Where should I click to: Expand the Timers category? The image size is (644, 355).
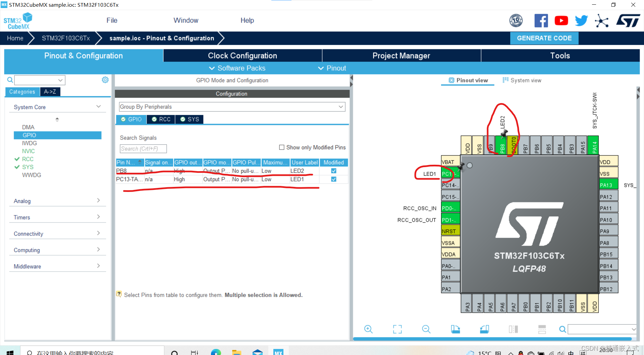click(57, 217)
